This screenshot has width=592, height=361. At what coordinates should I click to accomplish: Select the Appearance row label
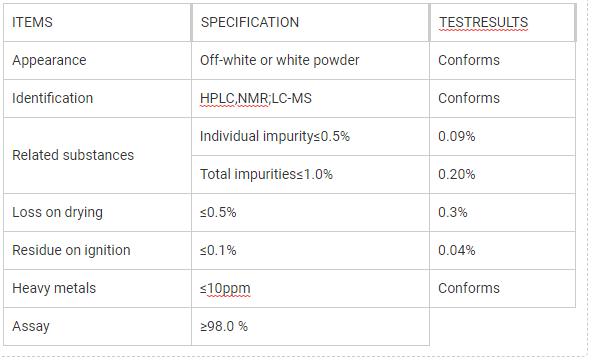click(49, 60)
